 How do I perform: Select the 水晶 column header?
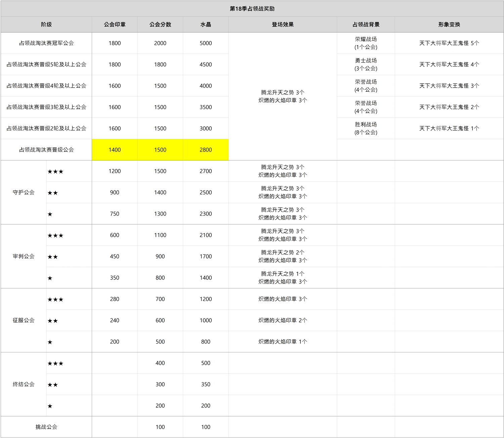[x=206, y=25]
